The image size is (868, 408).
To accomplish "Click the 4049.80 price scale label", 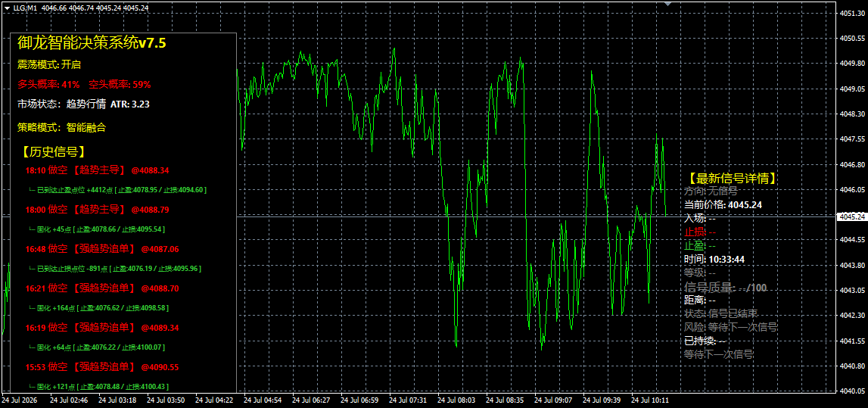I will coord(853,64).
